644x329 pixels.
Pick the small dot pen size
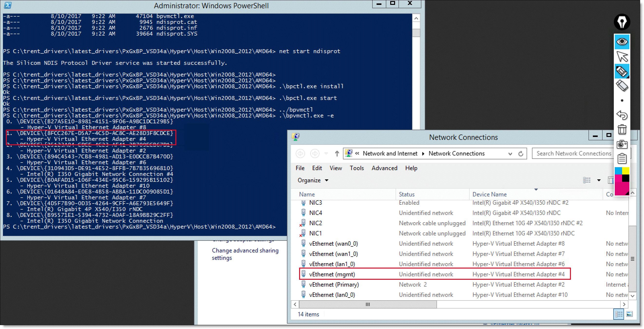point(622,101)
